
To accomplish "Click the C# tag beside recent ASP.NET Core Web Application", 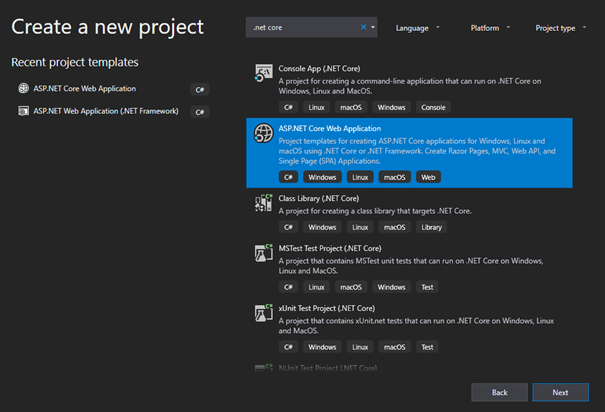I will pyautogui.click(x=200, y=89).
